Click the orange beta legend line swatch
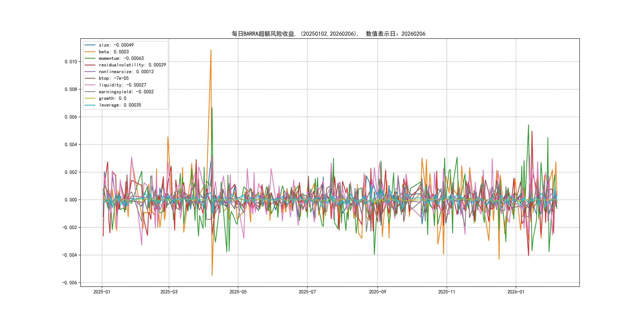The height and width of the screenshot is (322, 644). [x=90, y=52]
